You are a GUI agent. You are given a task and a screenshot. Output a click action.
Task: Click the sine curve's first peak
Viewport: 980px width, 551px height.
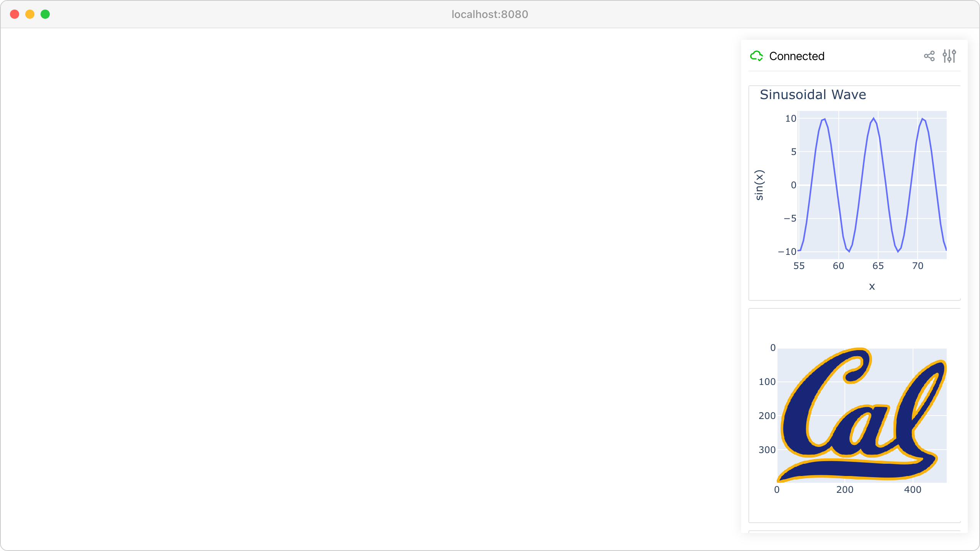824,120
